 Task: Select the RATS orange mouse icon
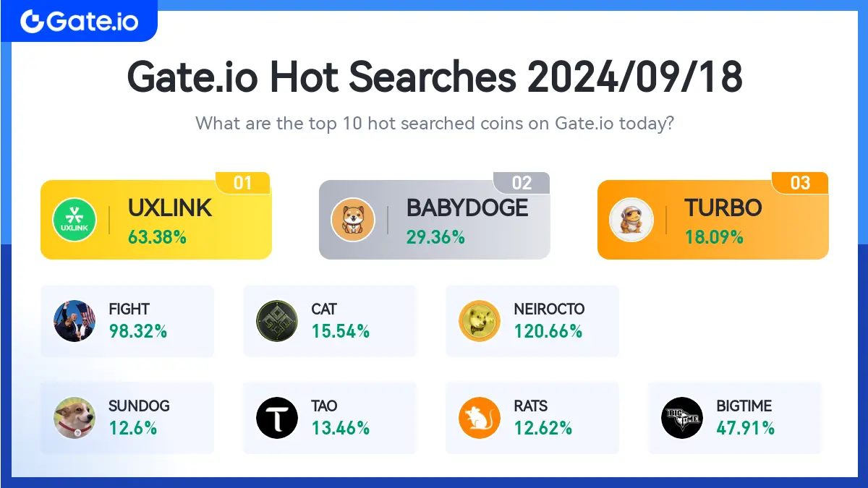(480, 418)
